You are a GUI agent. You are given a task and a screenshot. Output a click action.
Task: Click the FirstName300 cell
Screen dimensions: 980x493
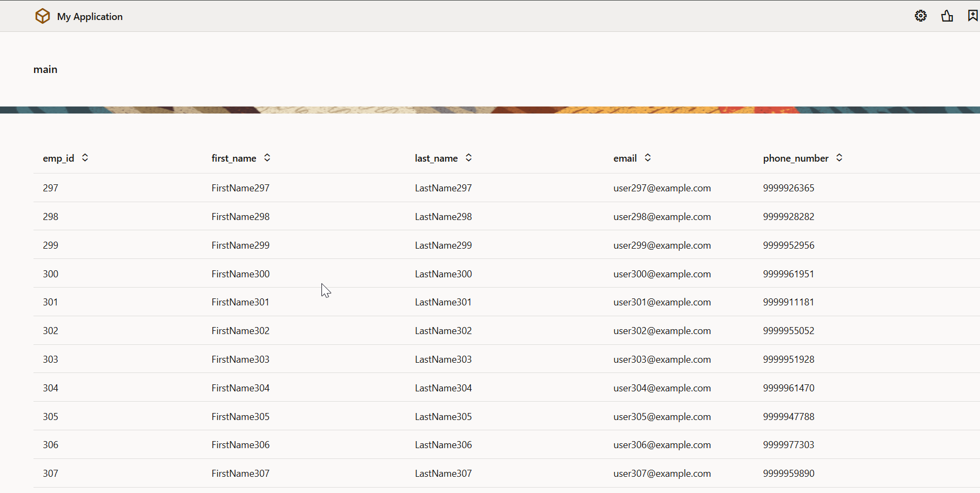(240, 274)
